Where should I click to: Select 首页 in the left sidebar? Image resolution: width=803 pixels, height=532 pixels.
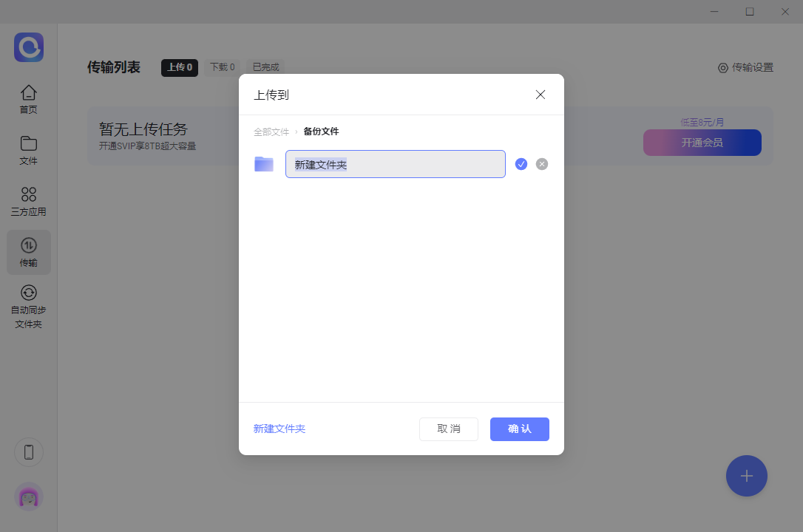(x=28, y=98)
